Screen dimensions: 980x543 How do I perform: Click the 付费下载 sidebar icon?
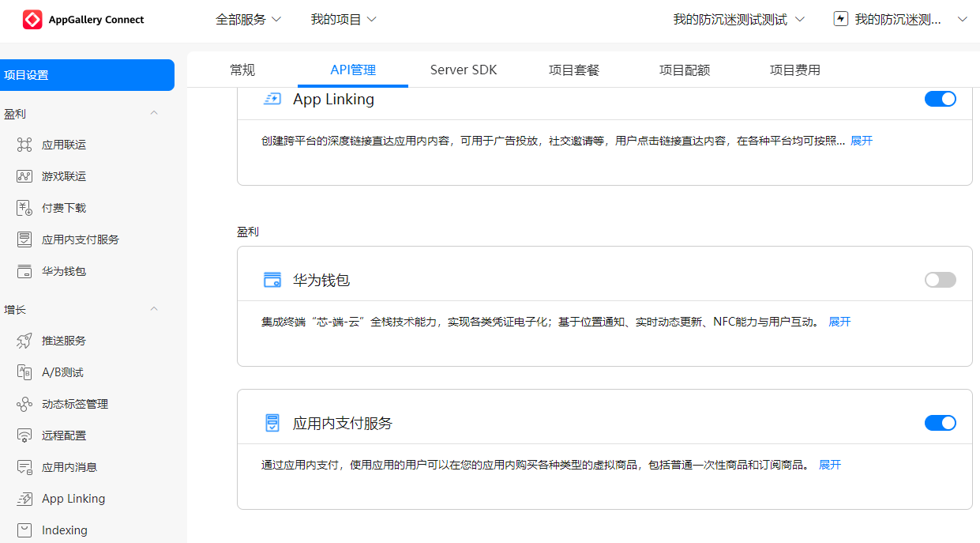(24, 208)
